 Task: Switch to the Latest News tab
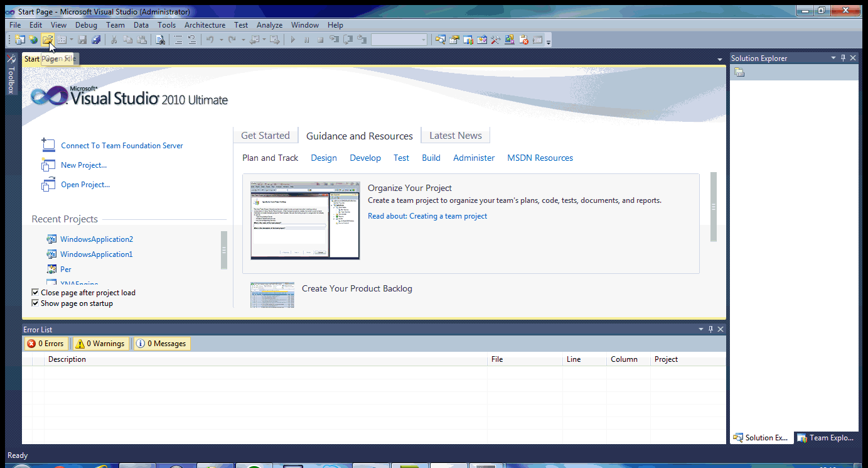[x=456, y=136]
